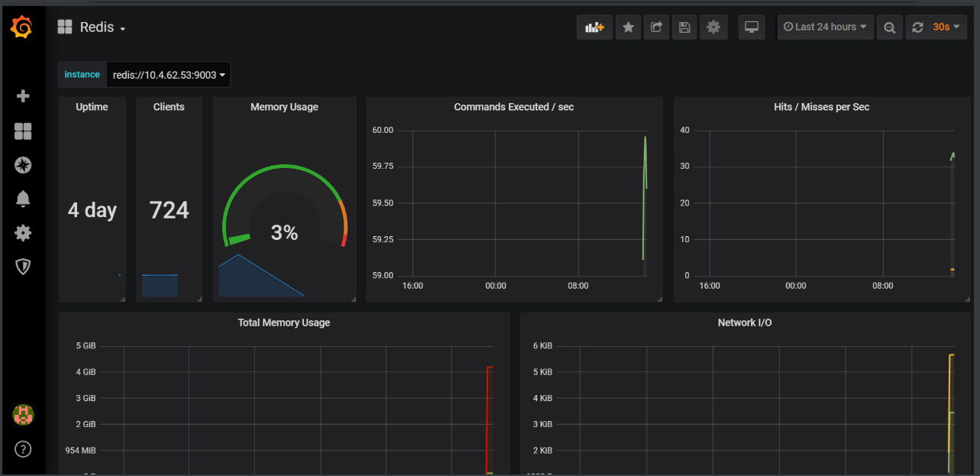Click the 4 day uptime value
Screen dimensions: 980x476
pos(92,210)
